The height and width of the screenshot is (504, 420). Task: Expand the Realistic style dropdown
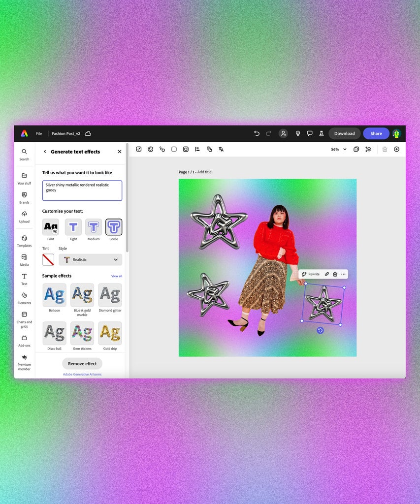click(90, 259)
